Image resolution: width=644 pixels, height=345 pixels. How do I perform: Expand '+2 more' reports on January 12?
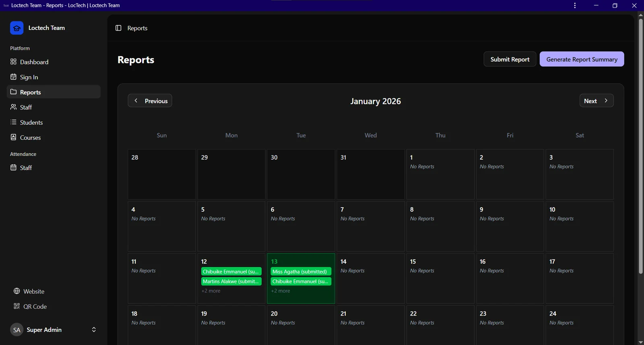[211, 291]
